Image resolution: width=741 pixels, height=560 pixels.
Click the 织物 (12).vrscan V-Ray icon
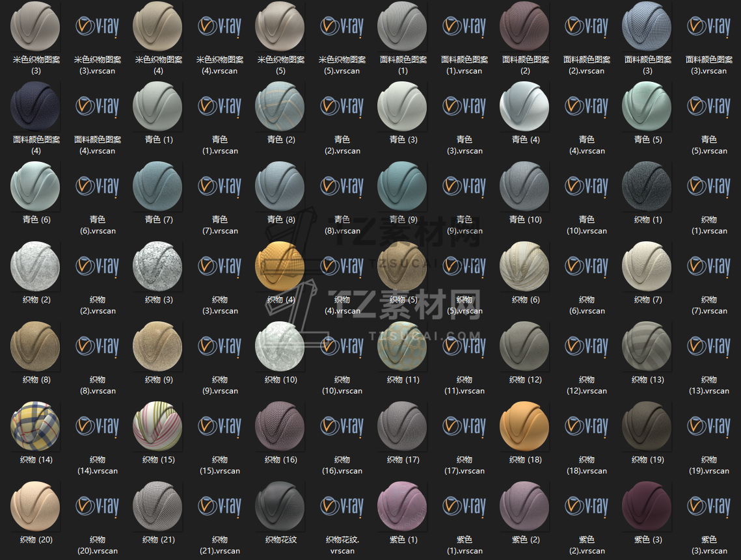587,347
